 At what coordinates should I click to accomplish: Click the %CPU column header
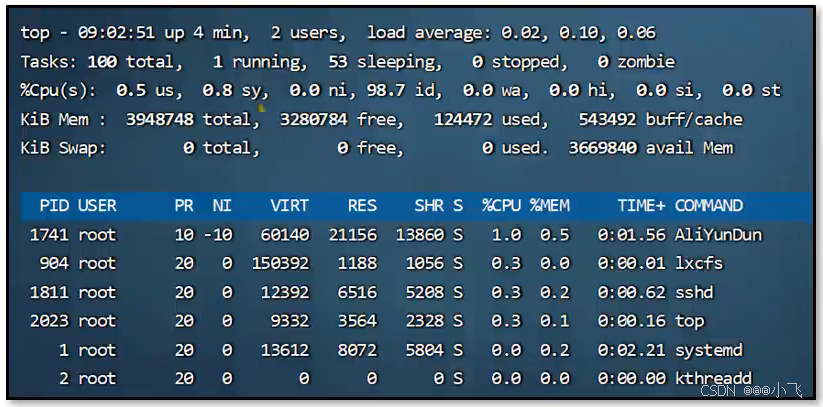pos(502,205)
